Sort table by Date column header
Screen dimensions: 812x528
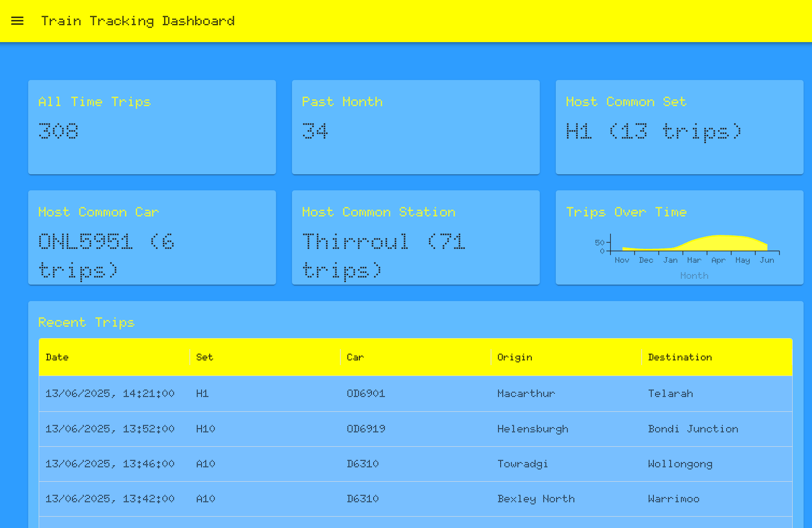(x=57, y=357)
